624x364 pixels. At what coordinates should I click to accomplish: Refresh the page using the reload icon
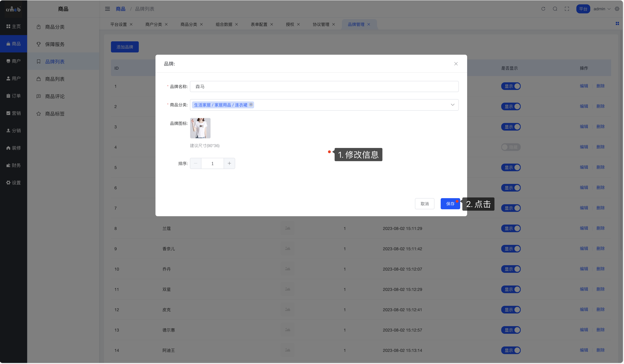543,9
